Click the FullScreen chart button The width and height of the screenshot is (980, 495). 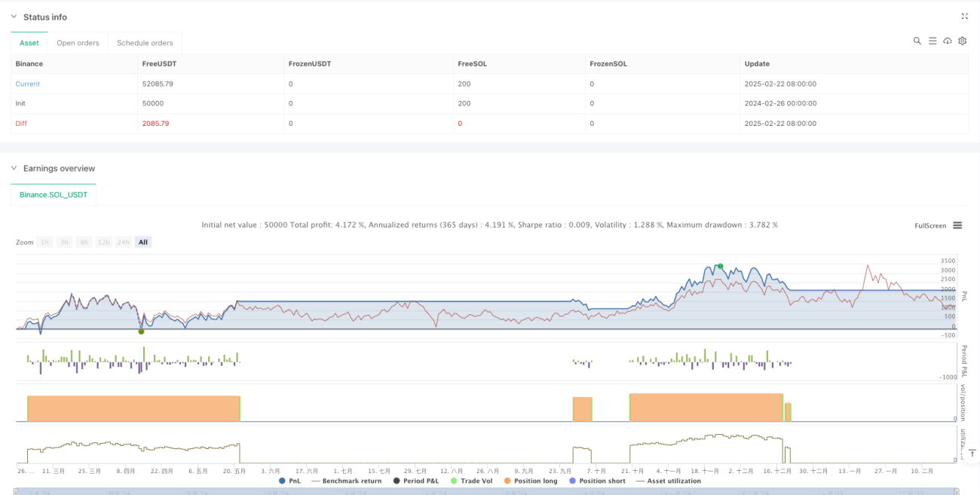tap(929, 225)
